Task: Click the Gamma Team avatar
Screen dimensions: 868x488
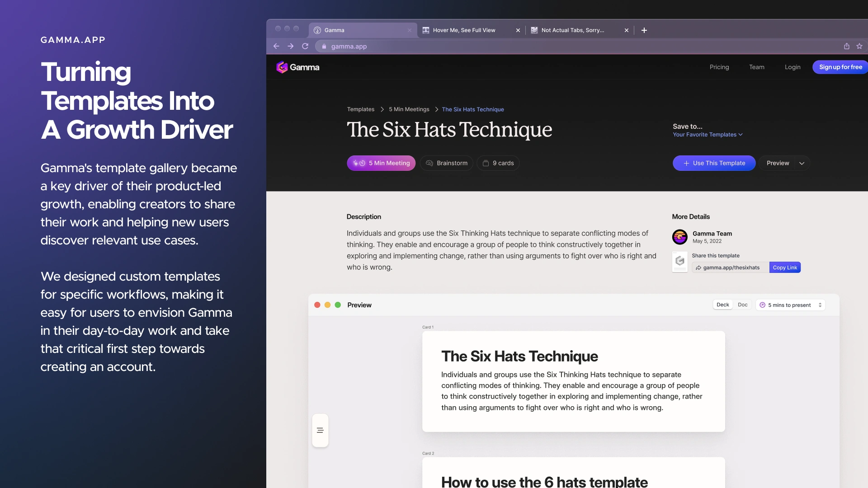Action: click(680, 237)
